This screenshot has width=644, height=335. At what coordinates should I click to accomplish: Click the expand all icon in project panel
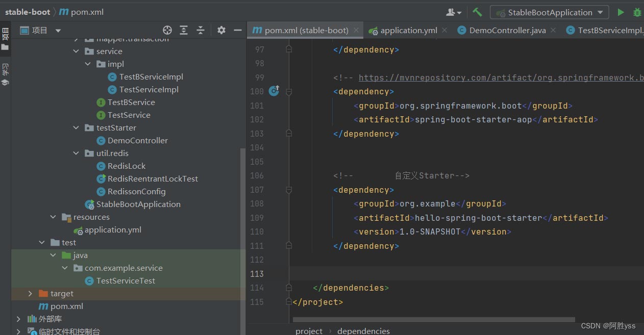(184, 31)
